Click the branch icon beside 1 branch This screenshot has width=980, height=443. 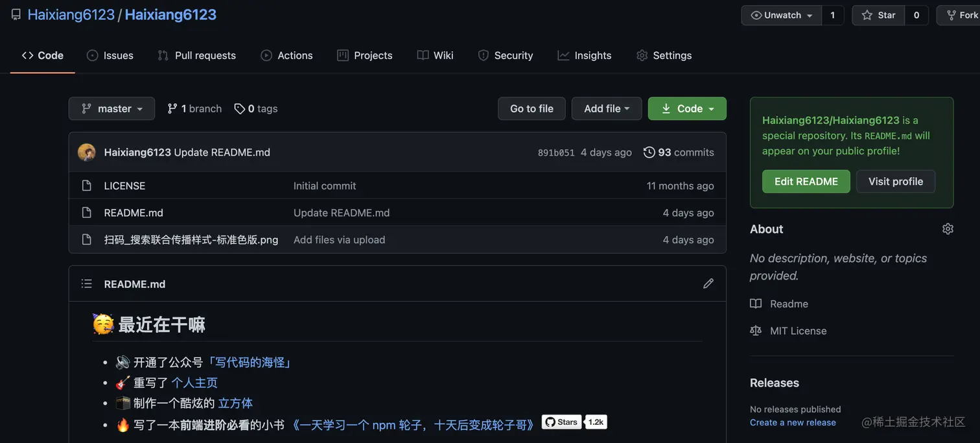pyautogui.click(x=172, y=108)
